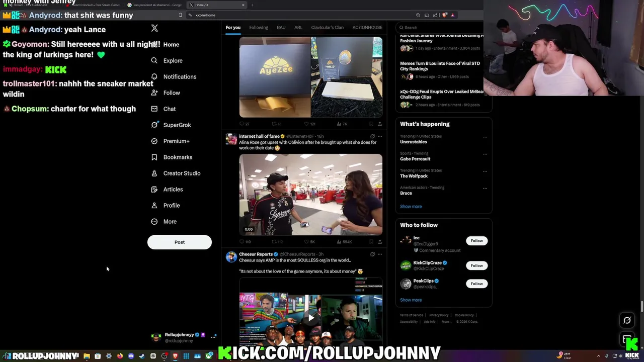Show more trends under What's happening
644x362 pixels.
coord(411,206)
